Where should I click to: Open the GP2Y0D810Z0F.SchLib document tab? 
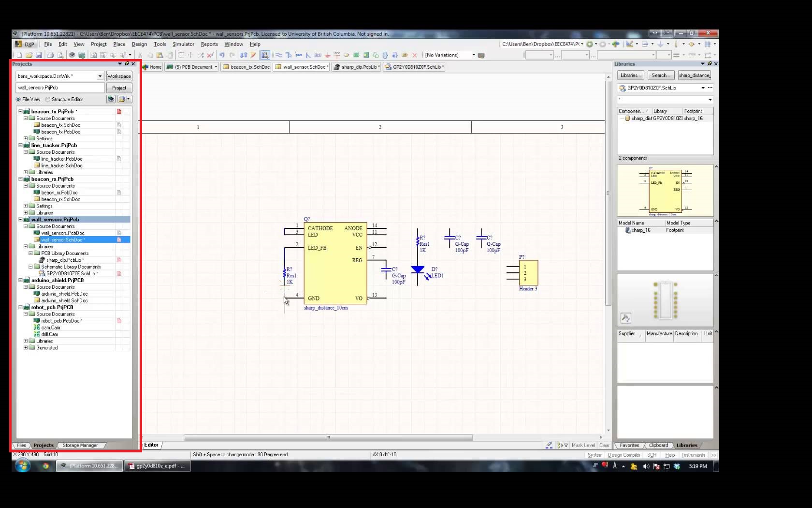coord(414,67)
